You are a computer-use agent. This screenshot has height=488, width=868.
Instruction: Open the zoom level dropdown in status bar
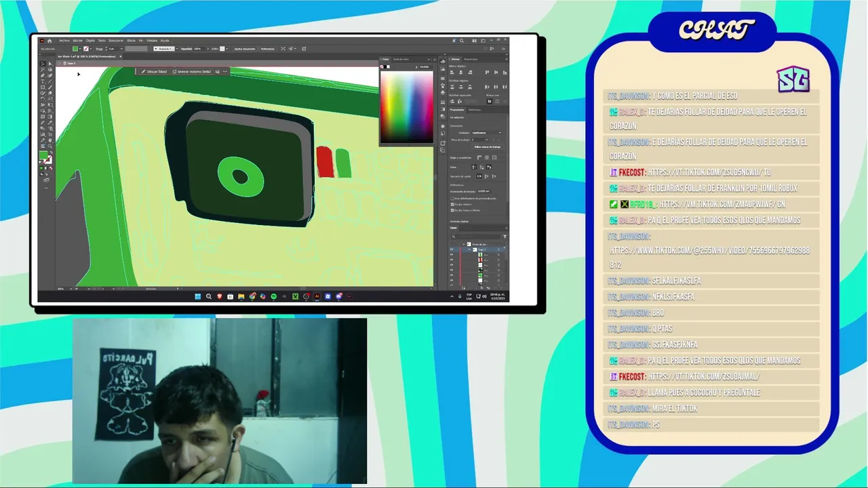pyautogui.click(x=71, y=289)
